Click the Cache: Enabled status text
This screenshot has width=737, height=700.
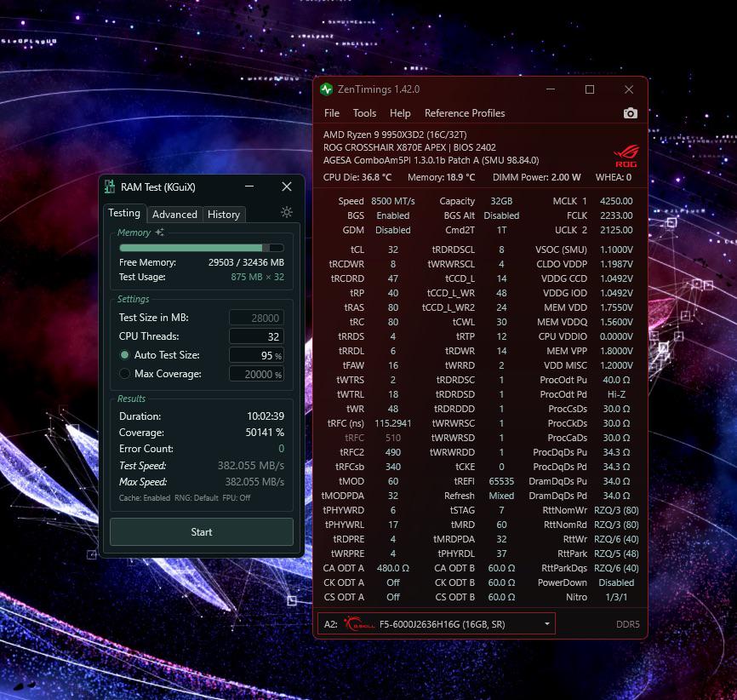145,497
